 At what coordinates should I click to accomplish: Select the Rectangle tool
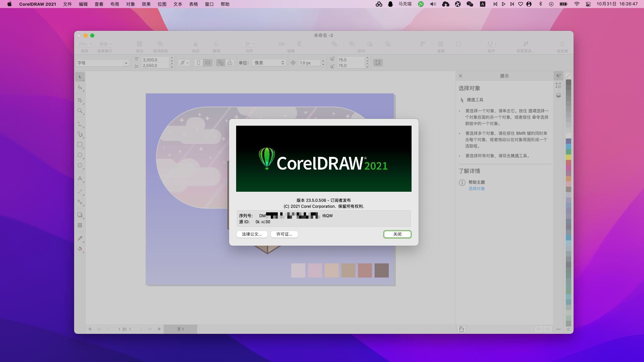click(79, 144)
